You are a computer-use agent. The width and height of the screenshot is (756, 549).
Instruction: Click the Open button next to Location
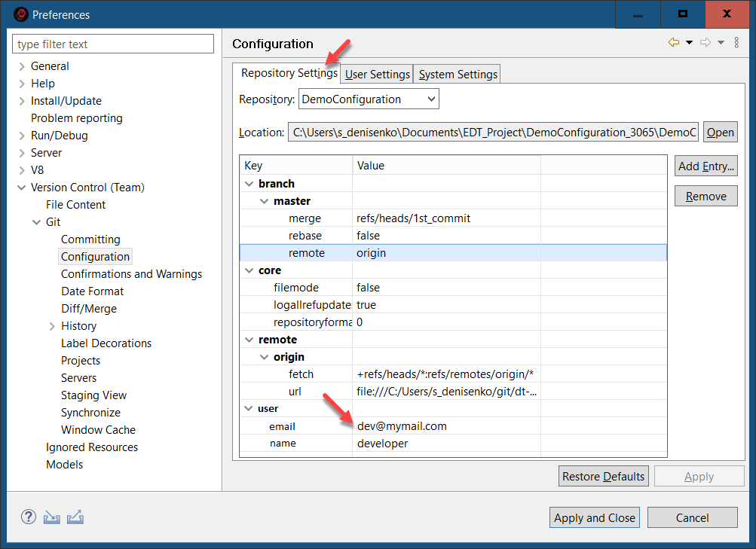720,132
